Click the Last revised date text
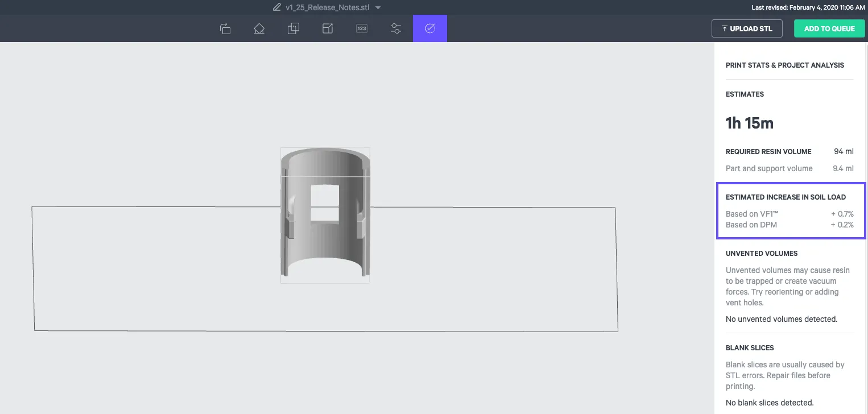868x414 pixels. [808, 7]
